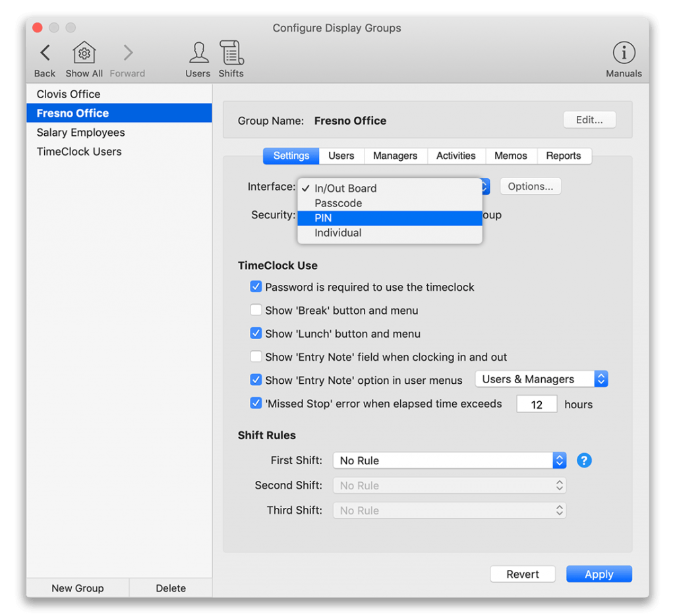The image size is (675, 616).
Task: Open the Manuals info icon
Action: pos(624,53)
